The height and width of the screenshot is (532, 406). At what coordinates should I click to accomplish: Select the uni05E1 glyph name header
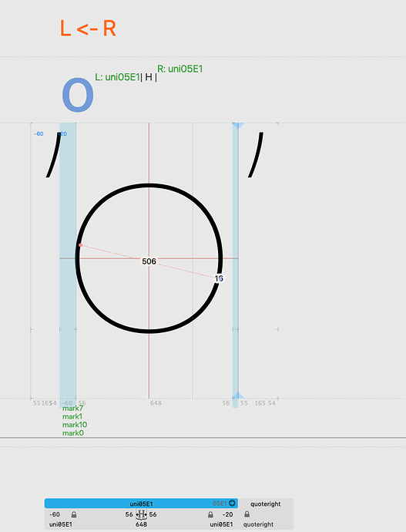coord(141,503)
